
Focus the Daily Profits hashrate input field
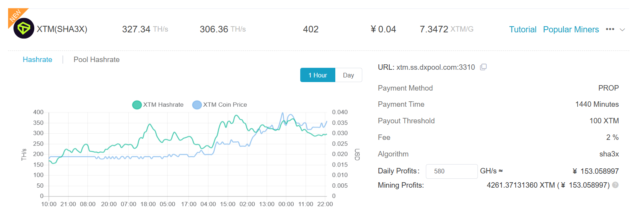point(451,171)
